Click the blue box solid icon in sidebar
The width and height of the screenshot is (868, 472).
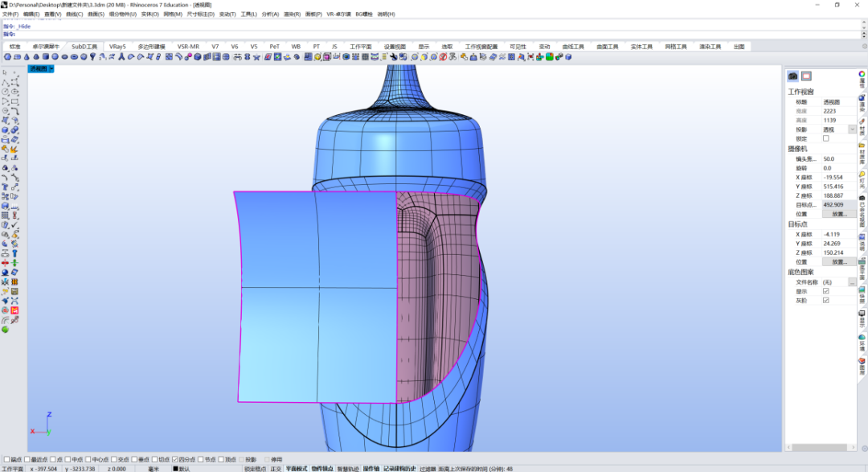tap(5, 130)
